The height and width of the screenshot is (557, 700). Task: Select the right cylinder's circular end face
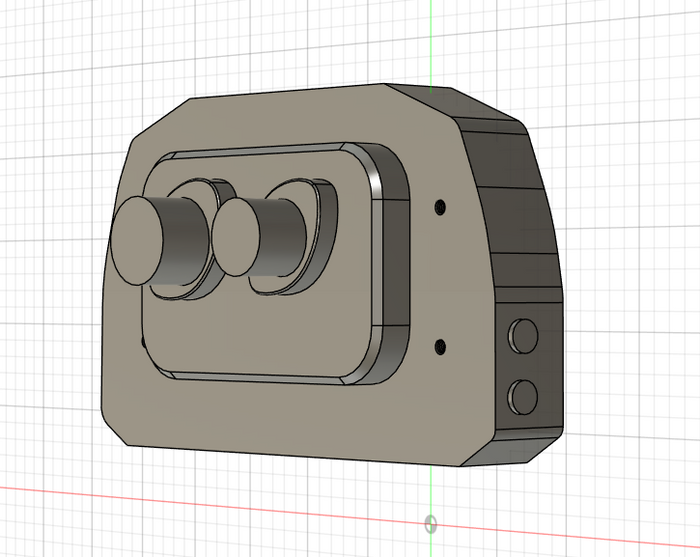236,237
